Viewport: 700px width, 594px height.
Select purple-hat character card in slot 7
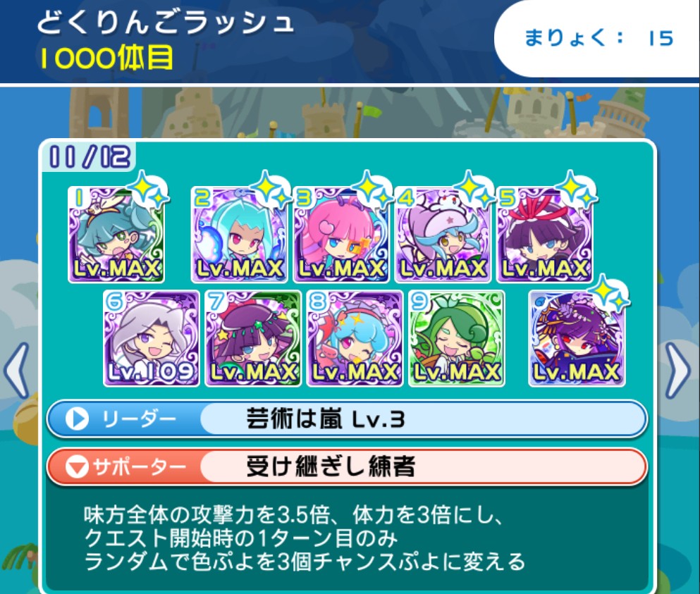[x=253, y=338]
